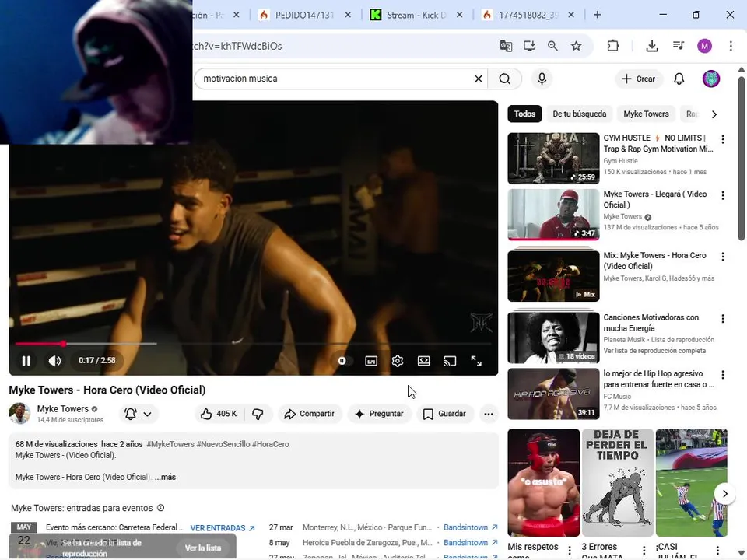Open the #MykeTowers hashtag
The width and height of the screenshot is (747, 560).
tap(170, 444)
